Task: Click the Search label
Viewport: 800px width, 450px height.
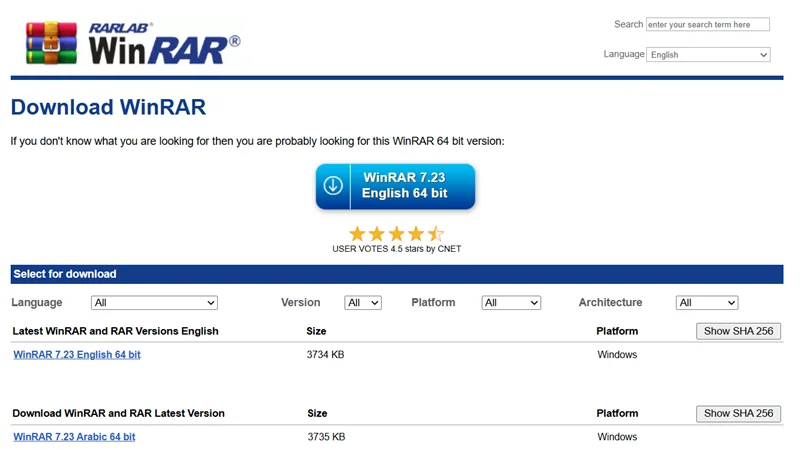Action: (629, 24)
